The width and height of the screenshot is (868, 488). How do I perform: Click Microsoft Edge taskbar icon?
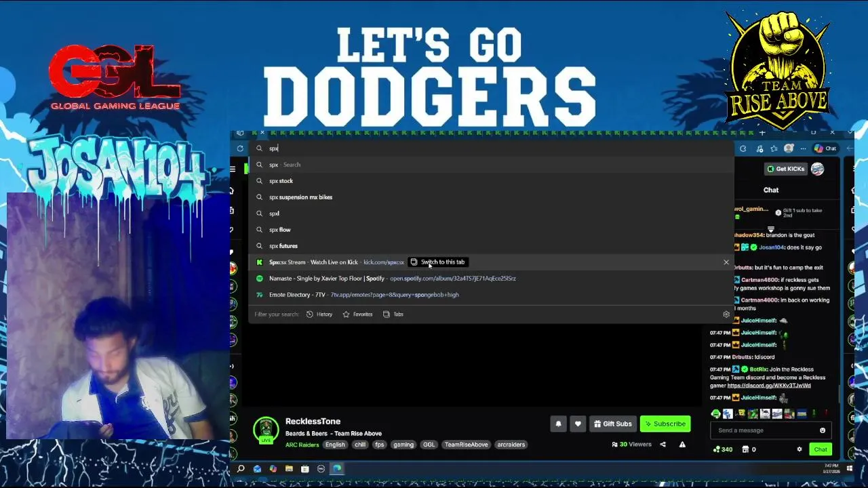[x=337, y=468]
